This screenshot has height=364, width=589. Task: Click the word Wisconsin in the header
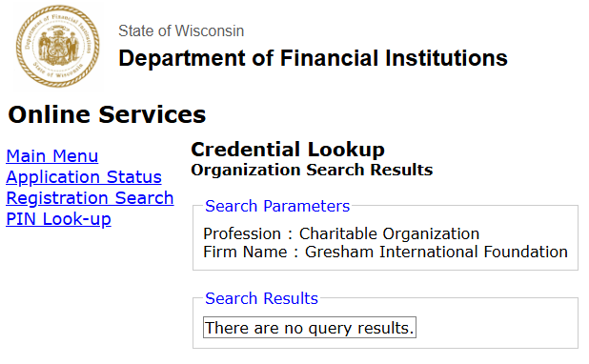point(210,30)
